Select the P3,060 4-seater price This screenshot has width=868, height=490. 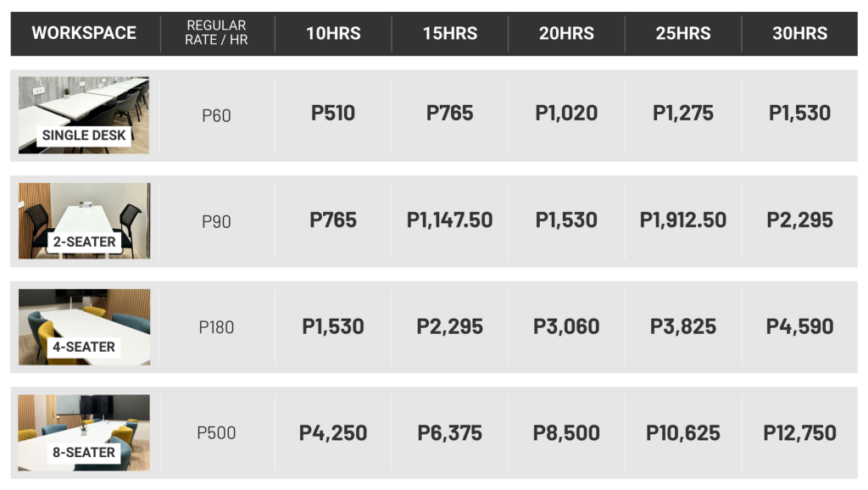click(566, 326)
